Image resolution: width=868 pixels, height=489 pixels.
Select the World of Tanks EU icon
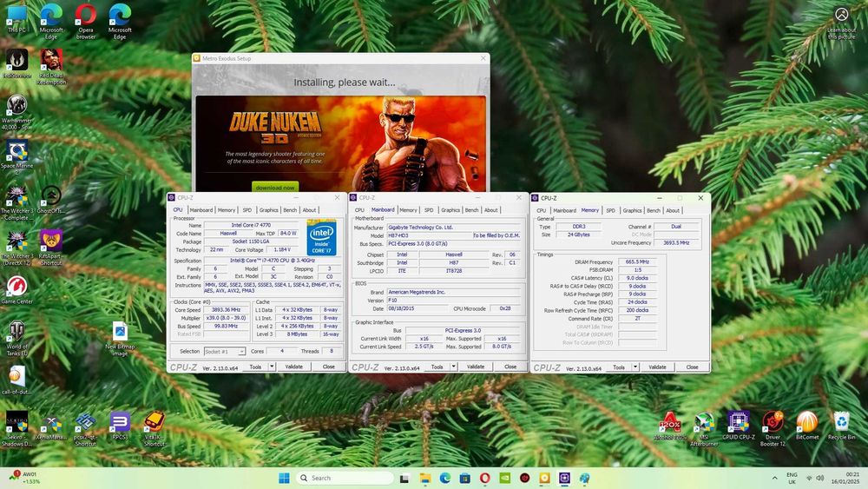16,339
